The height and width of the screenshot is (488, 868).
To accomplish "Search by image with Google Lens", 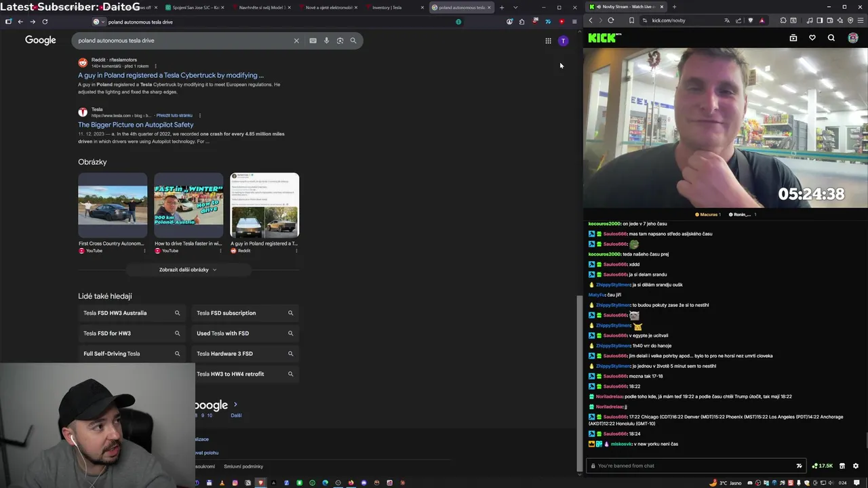I will click(340, 41).
